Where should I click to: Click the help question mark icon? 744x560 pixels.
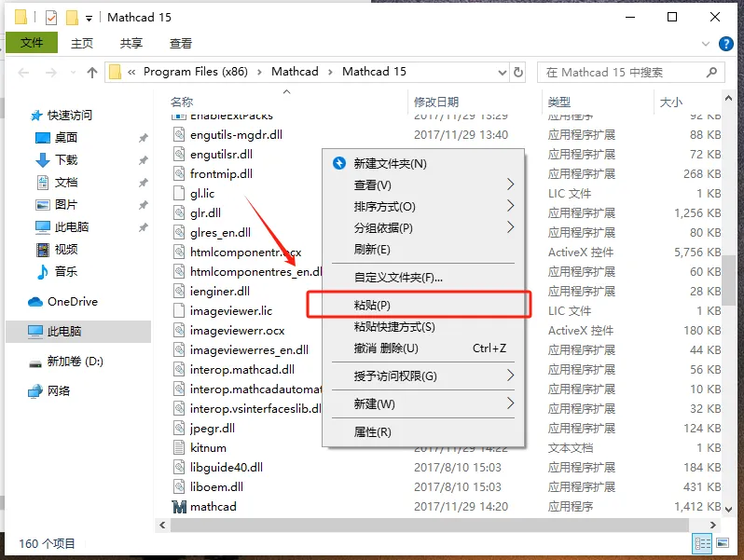tap(726, 44)
